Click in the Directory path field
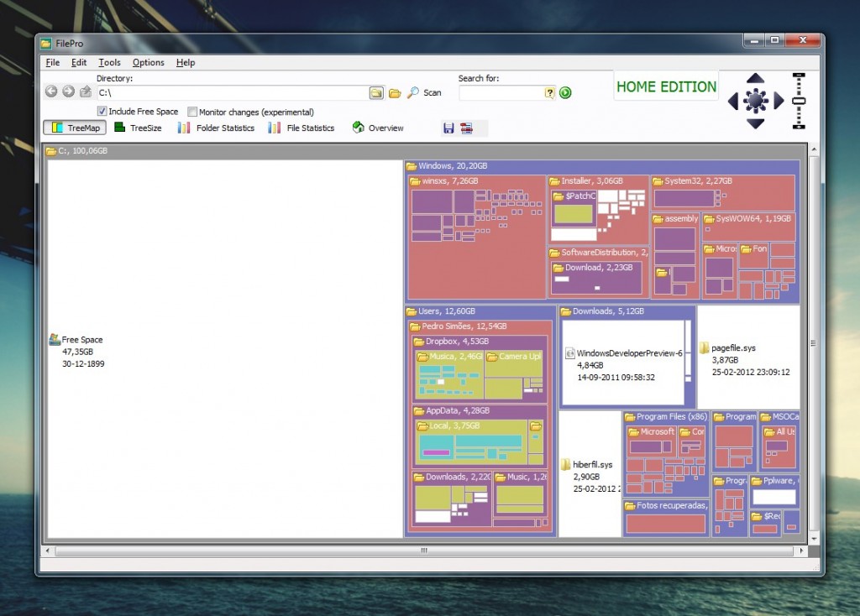 [x=233, y=93]
